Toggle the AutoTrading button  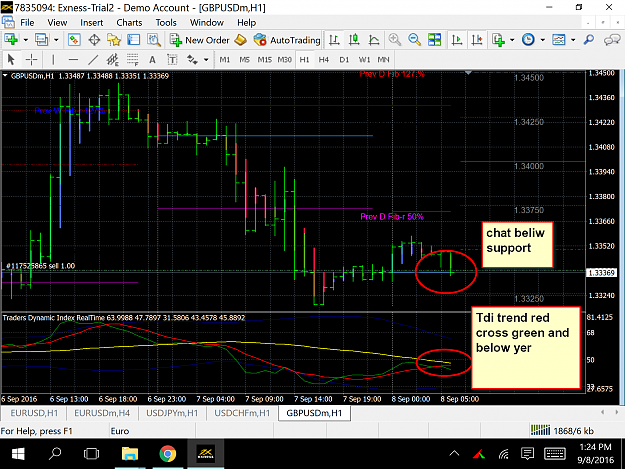point(287,40)
